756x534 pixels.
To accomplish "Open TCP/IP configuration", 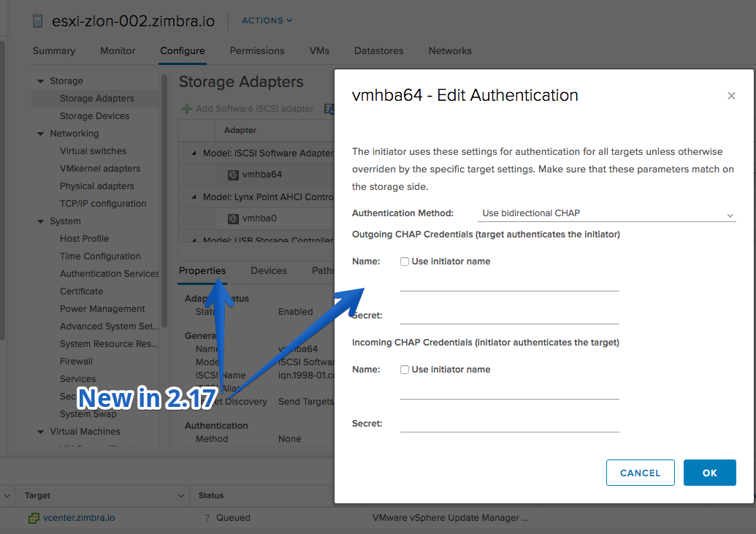I will (x=103, y=204).
